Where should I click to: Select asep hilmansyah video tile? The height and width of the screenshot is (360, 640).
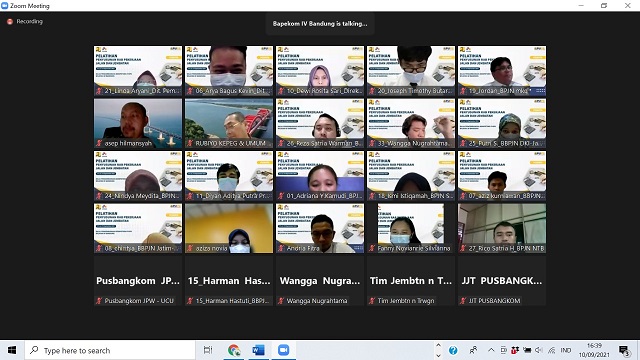point(138,123)
